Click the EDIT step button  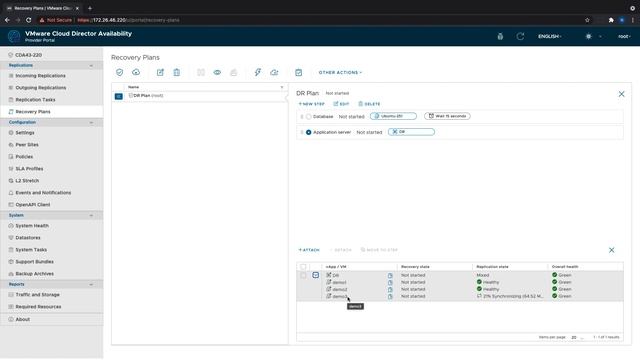[341, 104]
